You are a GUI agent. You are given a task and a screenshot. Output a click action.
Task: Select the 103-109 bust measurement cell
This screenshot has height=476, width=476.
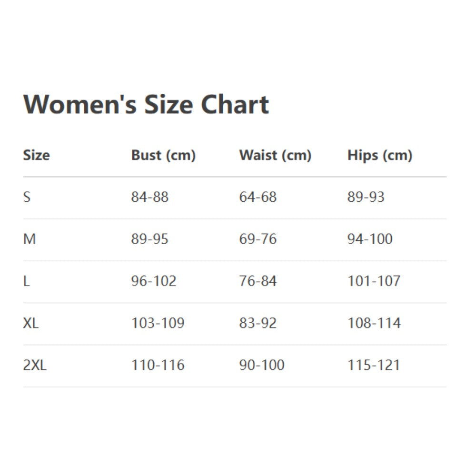pos(158,323)
